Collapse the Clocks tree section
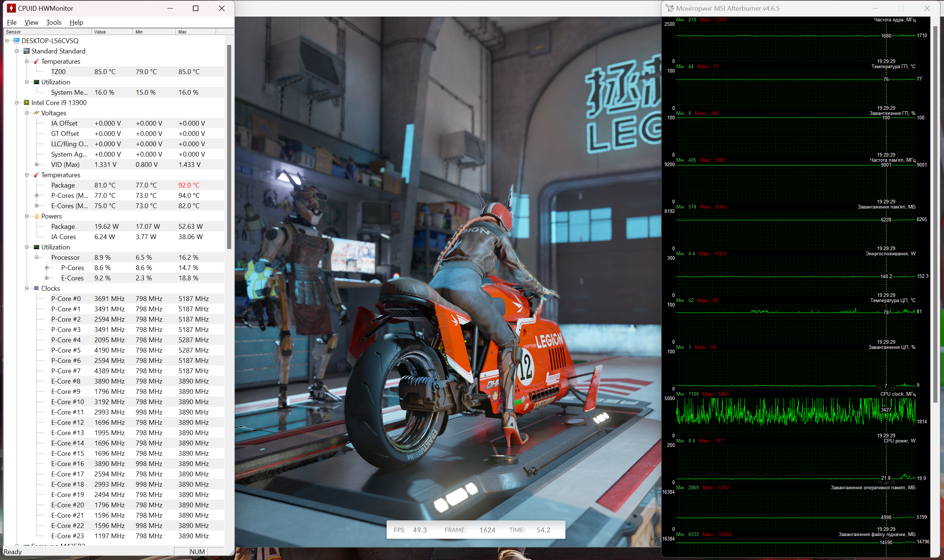Image resolution: width=944 pixels, height=560 pixels. tap(27, 288)
